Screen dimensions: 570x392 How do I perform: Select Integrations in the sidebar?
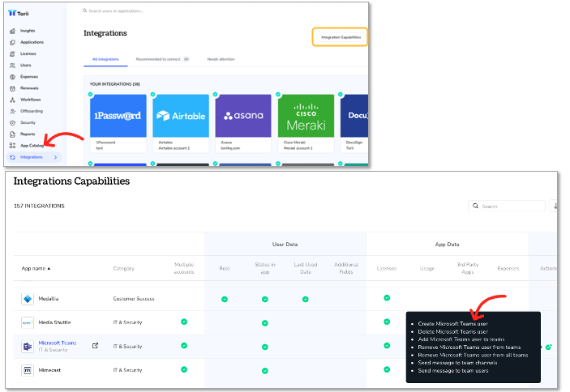(x=34, y=157)
